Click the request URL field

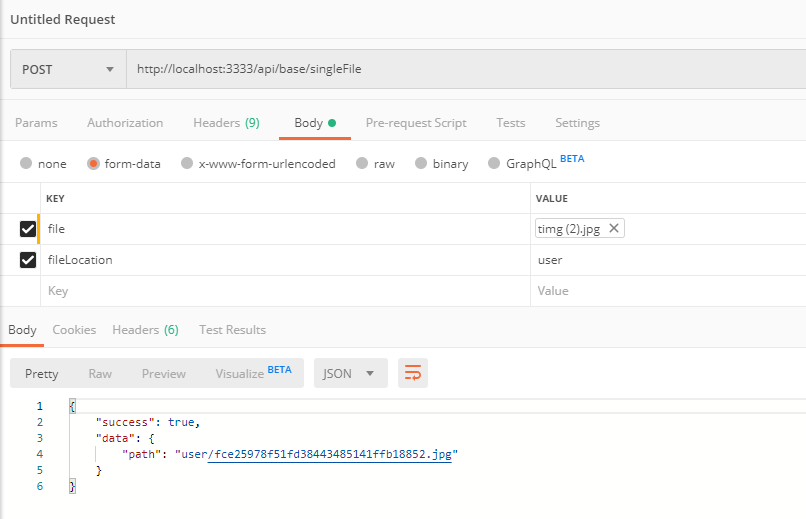pyautogui.click(x=466, y=69)
